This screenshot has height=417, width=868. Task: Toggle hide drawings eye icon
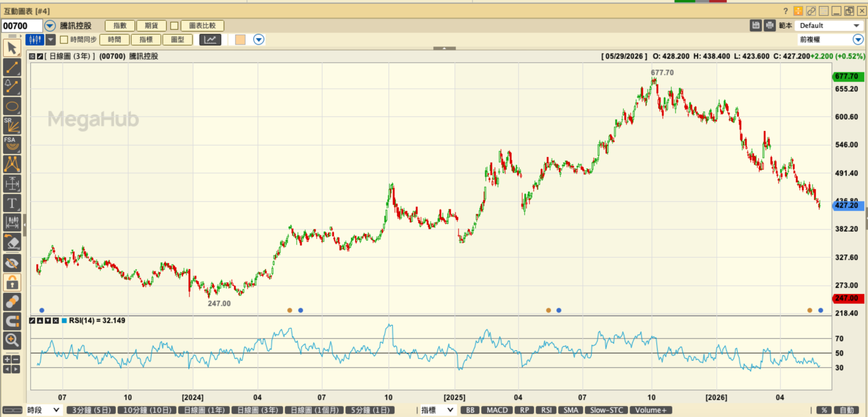click(x=12, y=263)
